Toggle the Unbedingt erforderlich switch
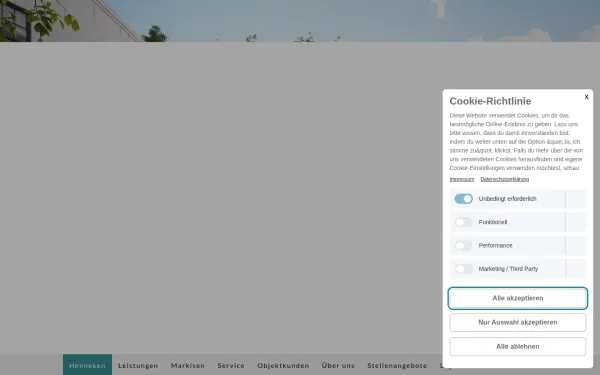 point(463,199)
